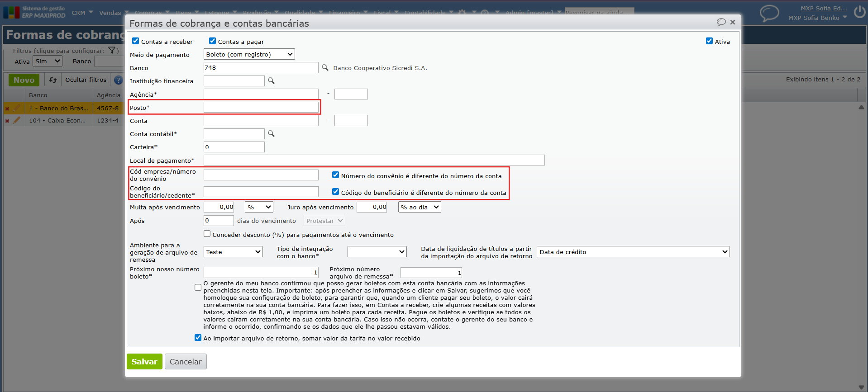
Task: Open lookup for Instituição financeira
Action: coord(271,81)
